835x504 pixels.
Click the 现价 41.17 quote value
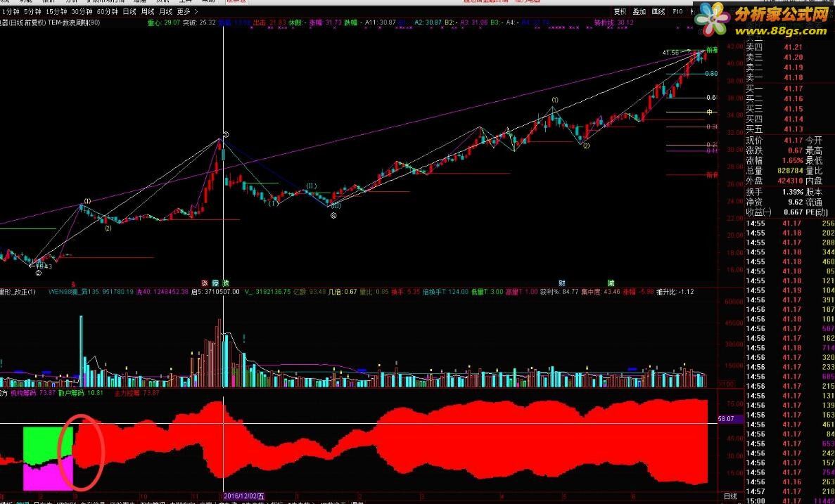pyautogui.click(x=793, y=141)
